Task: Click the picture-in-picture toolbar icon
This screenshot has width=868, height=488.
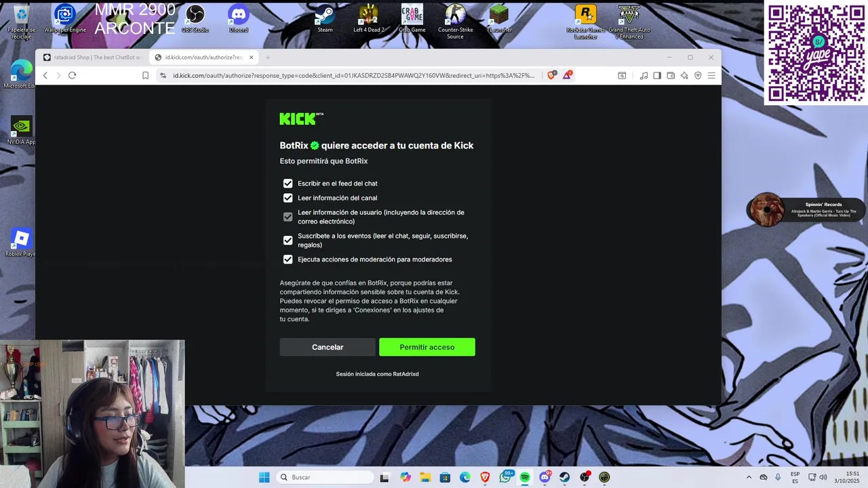Action: pos(622,75)
